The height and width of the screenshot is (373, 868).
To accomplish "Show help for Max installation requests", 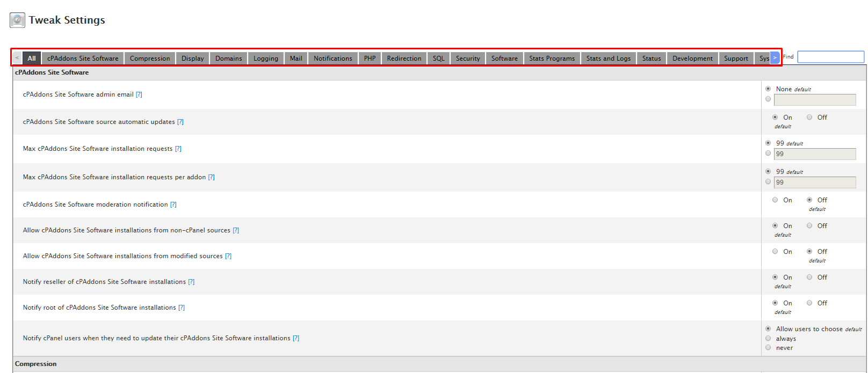I will (x=178, y=149).
